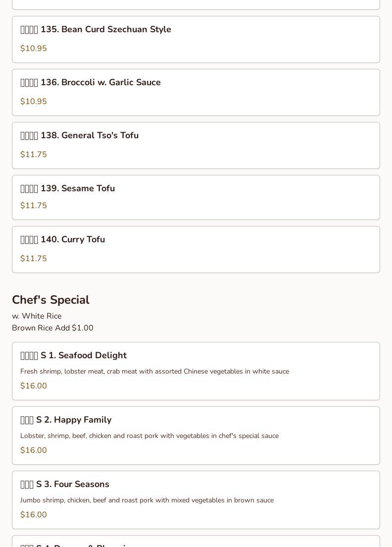Choose 138. General Tso's Tofu
Screen dimensions: 392x547
click(x=196, y=146)
